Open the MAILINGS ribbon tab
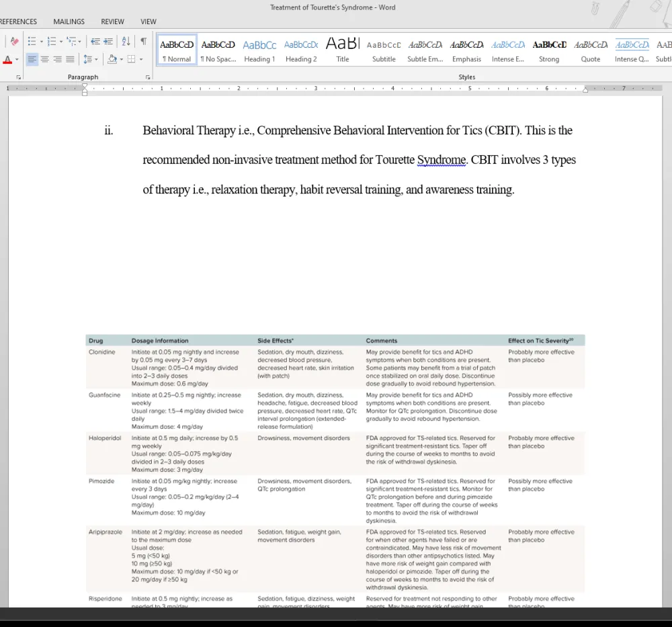 (x=69, y=22)
